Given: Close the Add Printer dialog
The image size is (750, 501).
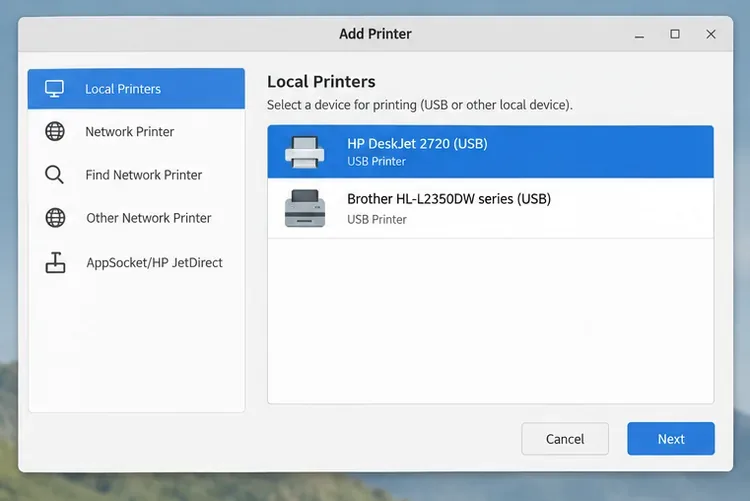Looking at the screenshot, I should tap(711, 34).
